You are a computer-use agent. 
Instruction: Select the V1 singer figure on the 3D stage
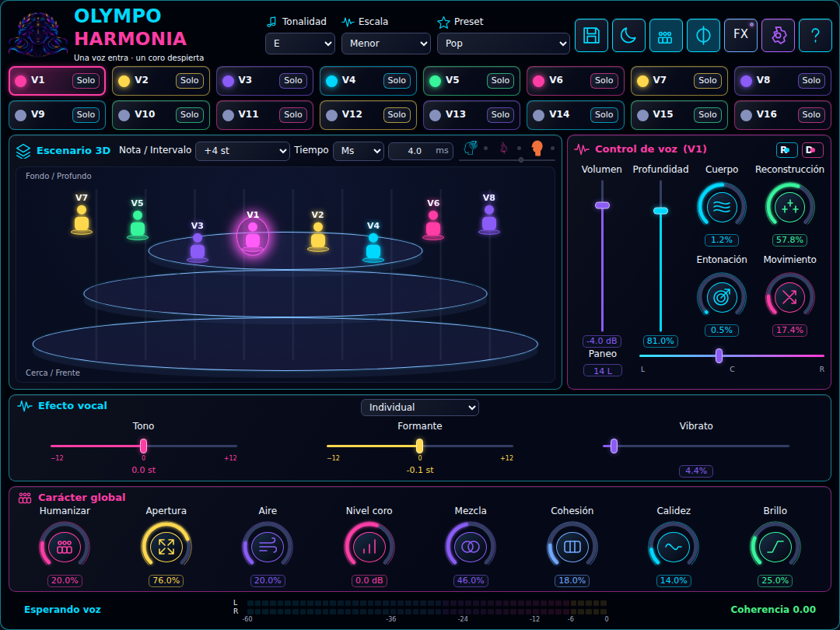click(x=252, y=236)
